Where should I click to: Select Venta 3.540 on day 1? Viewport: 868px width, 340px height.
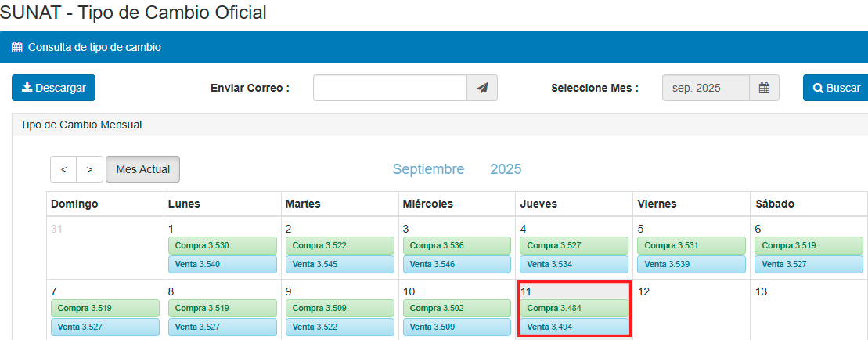click(x=222, y=264)
